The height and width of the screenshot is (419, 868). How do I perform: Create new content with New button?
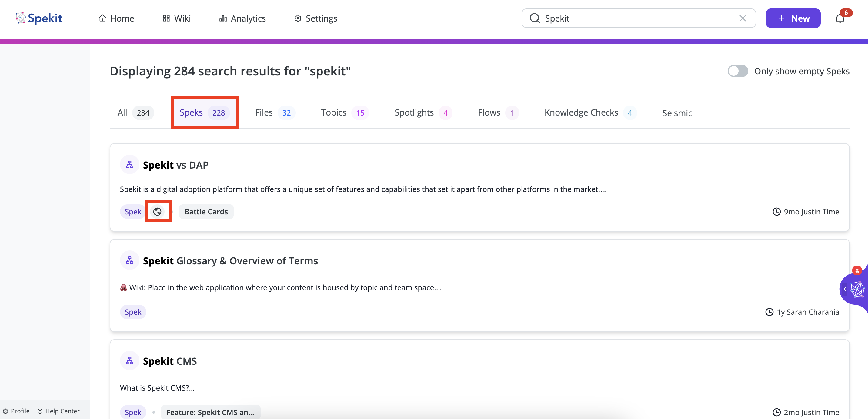(x=793, y=18)
